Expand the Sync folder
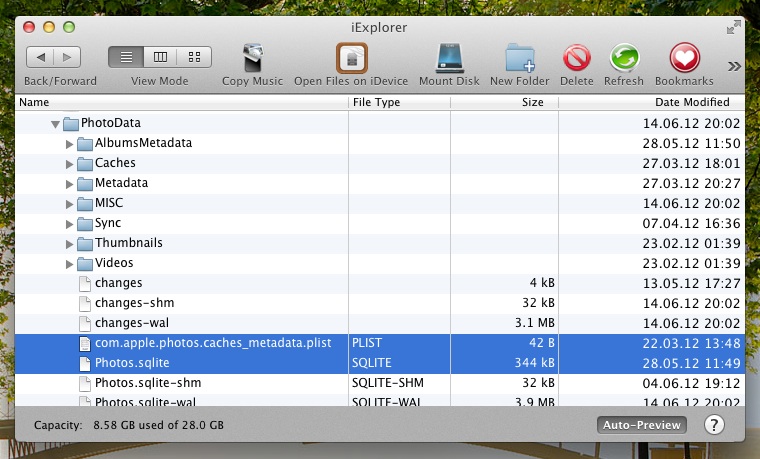The height and width of the screenshot is (459, 760). point(69,224)
